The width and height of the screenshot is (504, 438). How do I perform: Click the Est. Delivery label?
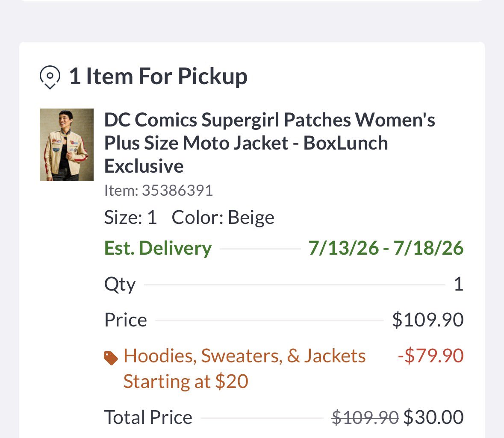(158, 248)
